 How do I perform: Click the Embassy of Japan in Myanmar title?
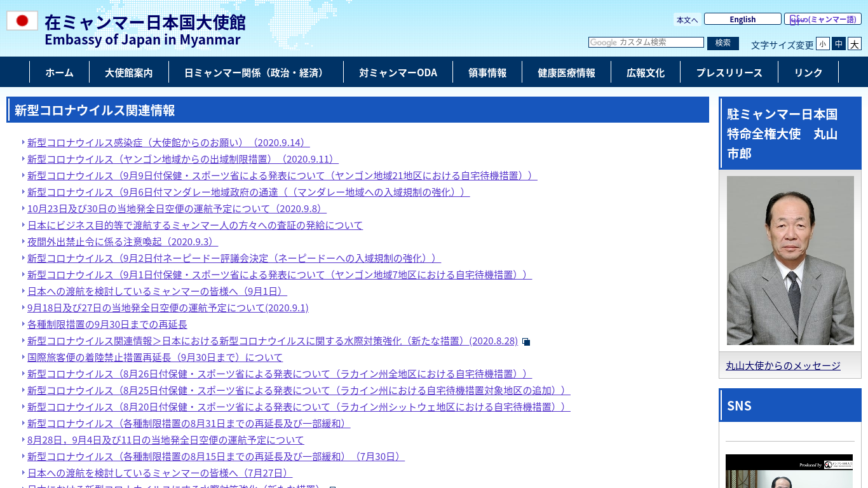[x=142, y=39]
